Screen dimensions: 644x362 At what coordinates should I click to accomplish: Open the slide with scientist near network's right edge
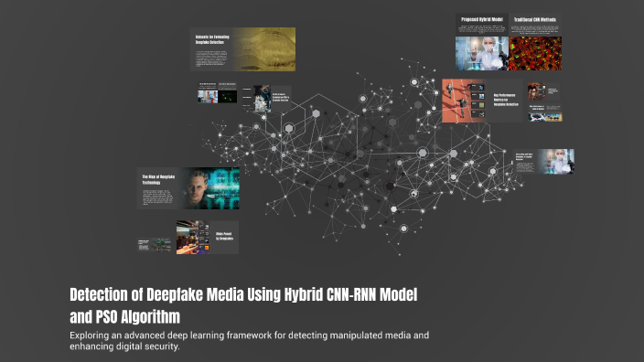[x=543, y=162]
